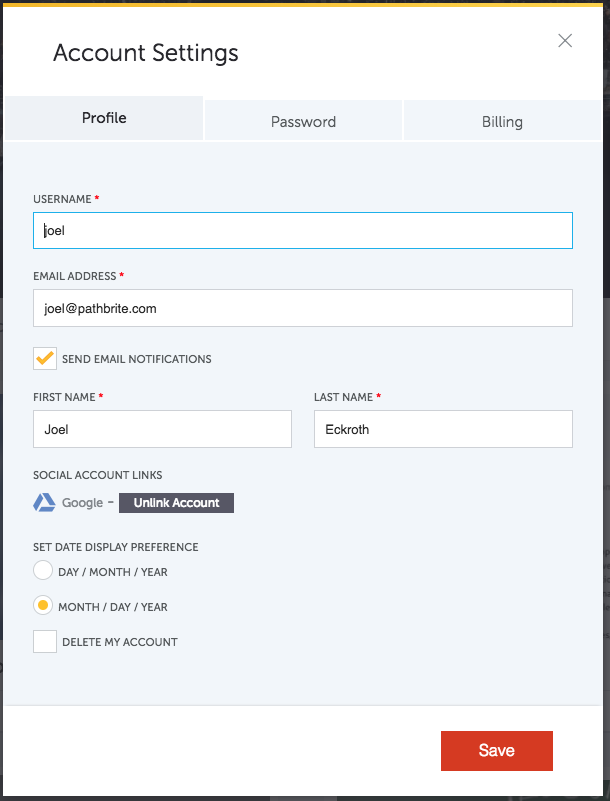
Task: Focus the Email Address input
Action: (x=303, y=308)
